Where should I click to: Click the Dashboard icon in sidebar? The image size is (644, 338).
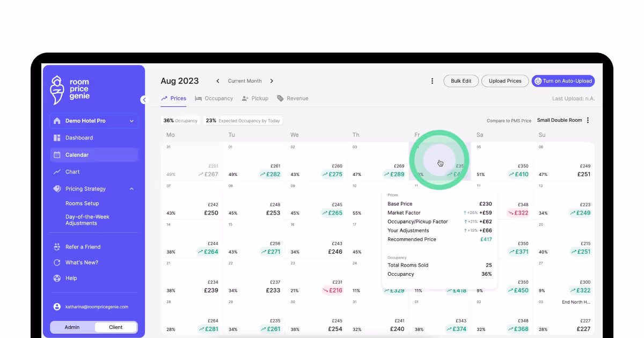57,138
